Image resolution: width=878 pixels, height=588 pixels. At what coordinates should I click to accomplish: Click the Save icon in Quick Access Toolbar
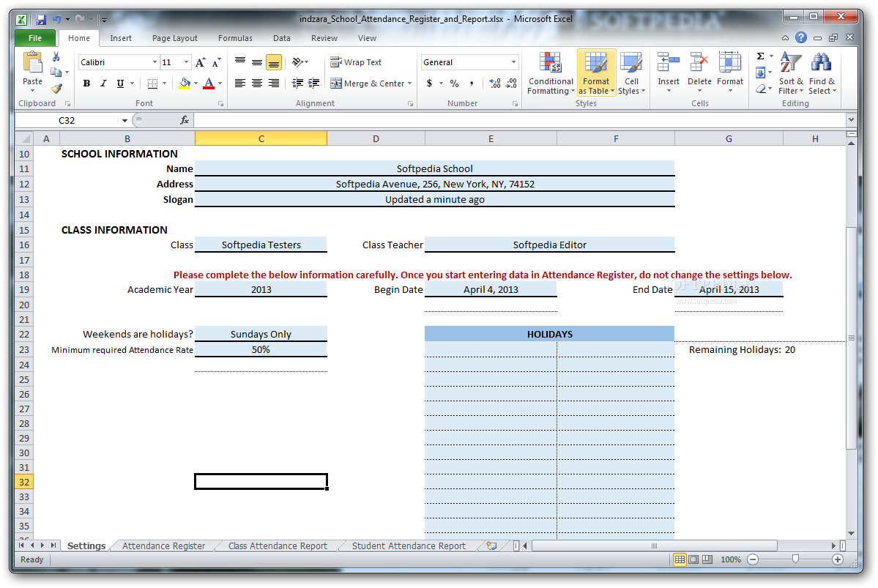click(41, 20)
